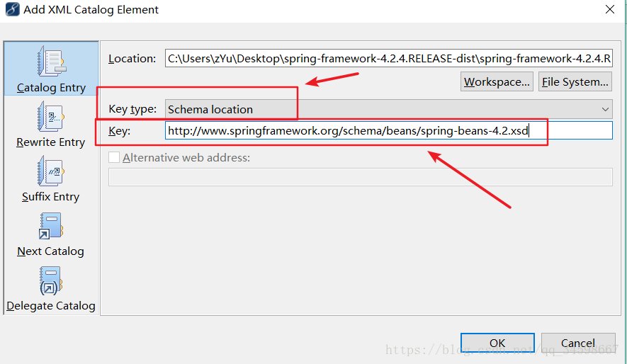Click the Rewrite Entry label

pyautogui.click(x=51, y=142)
